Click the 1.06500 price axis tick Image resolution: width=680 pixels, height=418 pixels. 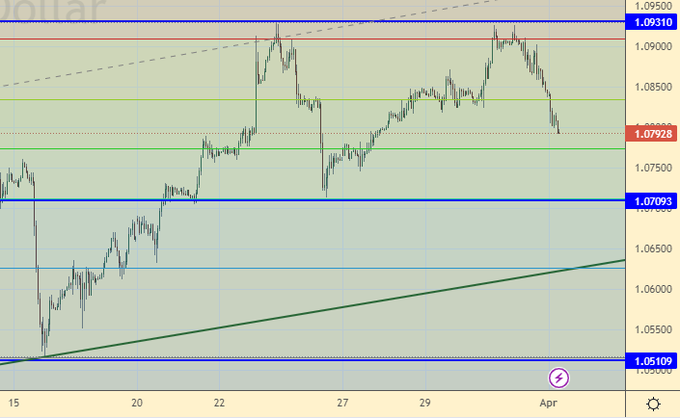652,247
